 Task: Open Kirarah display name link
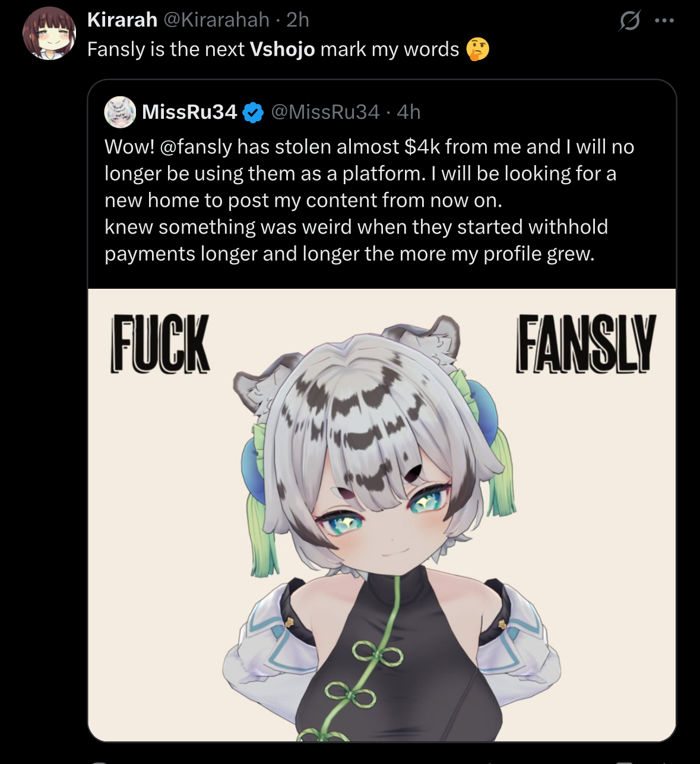[x=122, y=20]
